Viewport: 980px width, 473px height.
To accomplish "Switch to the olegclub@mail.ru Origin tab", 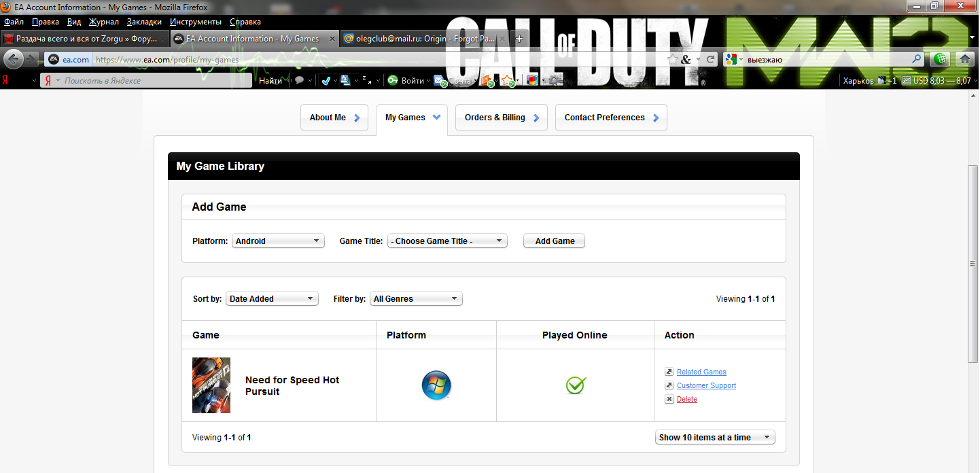I will (424, 39).
